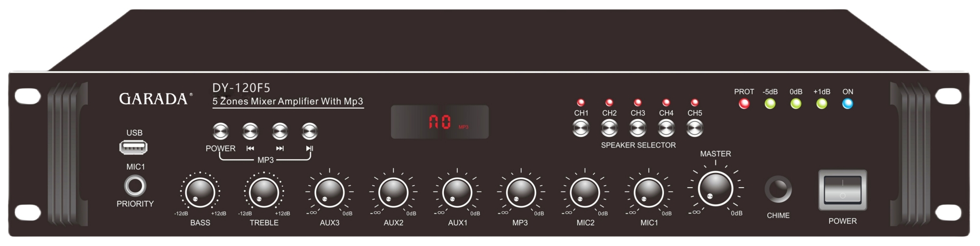Toggle the CH3 speaker selector button

637,128
